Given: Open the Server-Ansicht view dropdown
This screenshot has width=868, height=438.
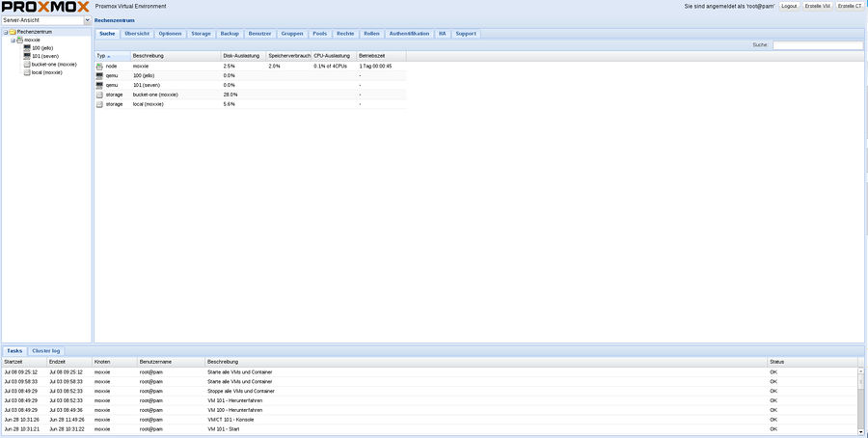Looking at the screenshot, I should pos(88,19).
